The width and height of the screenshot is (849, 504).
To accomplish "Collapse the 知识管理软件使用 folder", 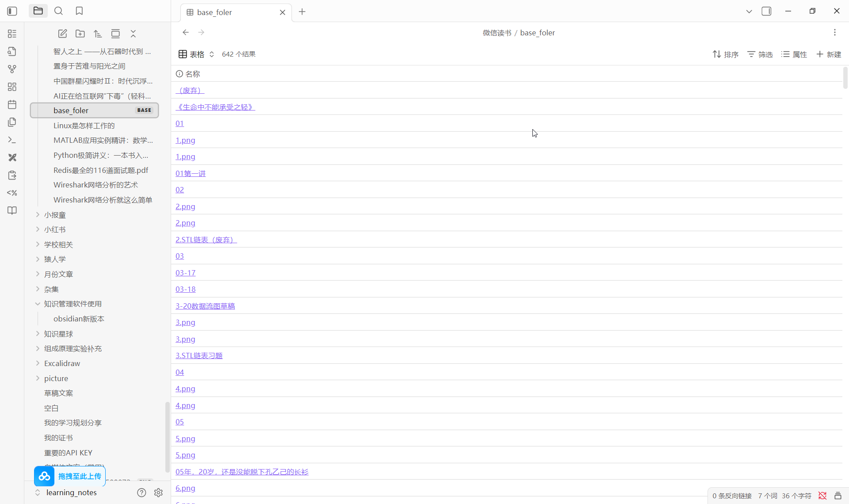I will coord(38,304).
